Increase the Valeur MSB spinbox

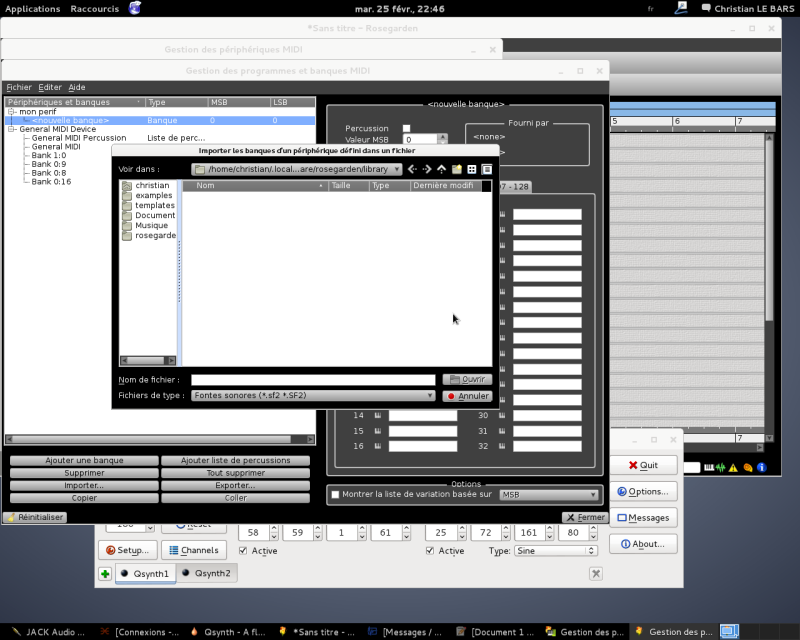(442, 136)
